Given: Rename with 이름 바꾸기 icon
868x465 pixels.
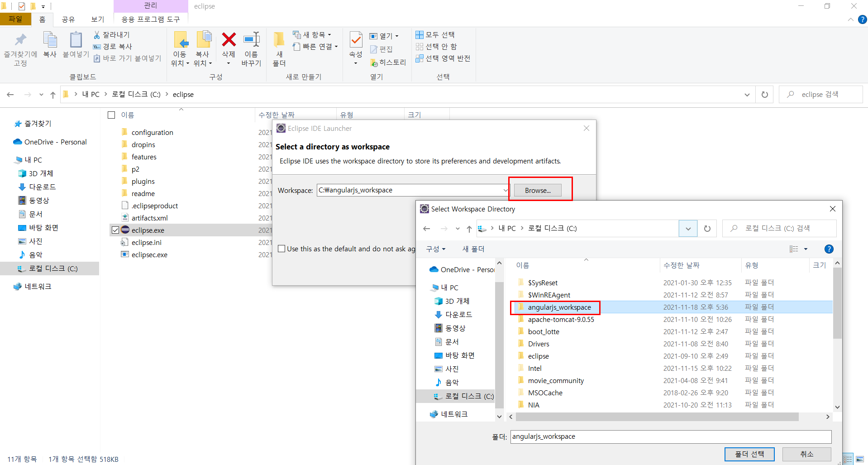Looking at the screenshot, I should [251, 49].
